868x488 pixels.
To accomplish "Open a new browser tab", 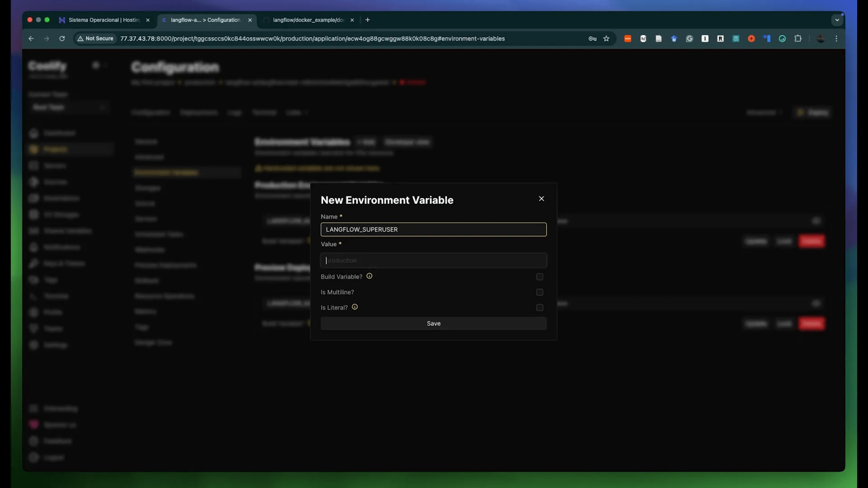I will (x=368, y=20).
